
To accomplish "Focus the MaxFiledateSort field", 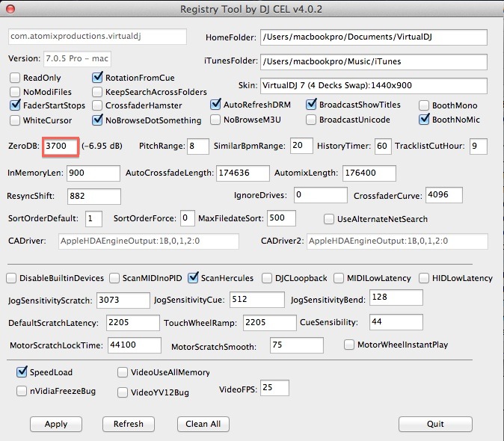I will (x=281, y=218).
